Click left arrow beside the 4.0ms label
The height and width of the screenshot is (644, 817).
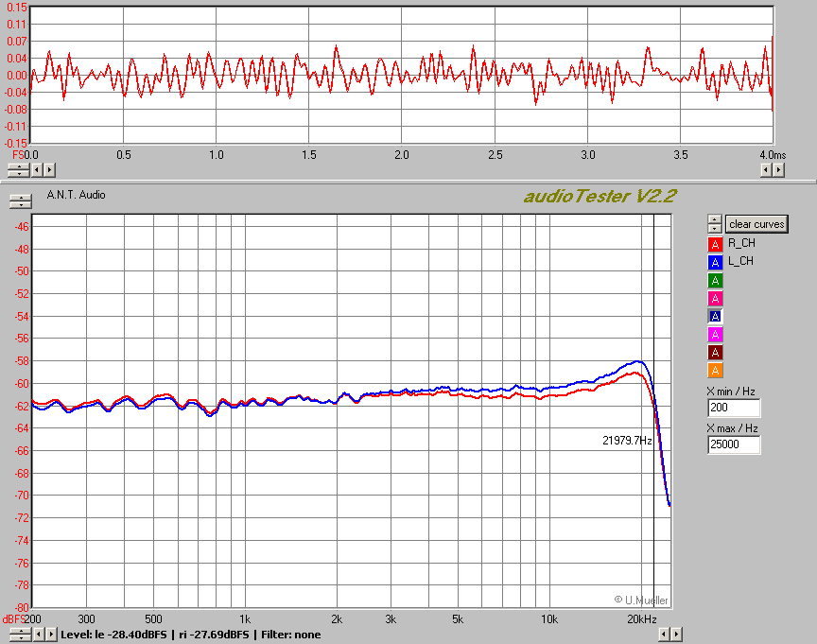(766, 170)
